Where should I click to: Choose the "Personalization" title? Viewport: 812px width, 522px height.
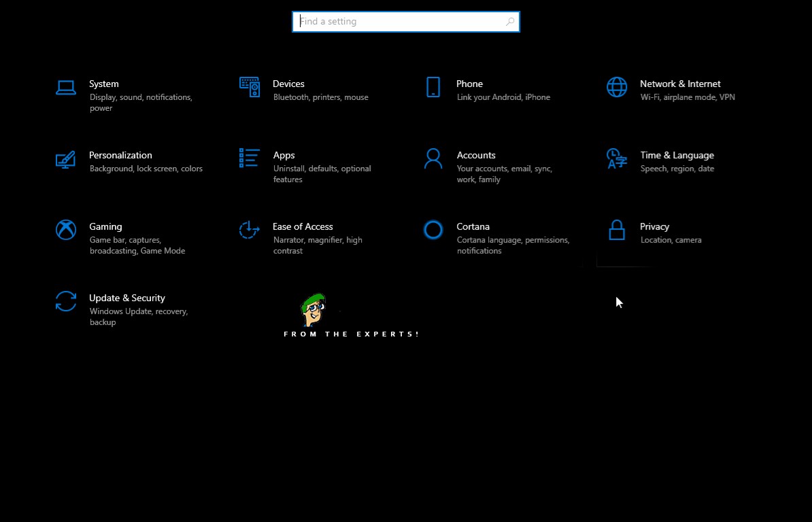click(120, 155)
